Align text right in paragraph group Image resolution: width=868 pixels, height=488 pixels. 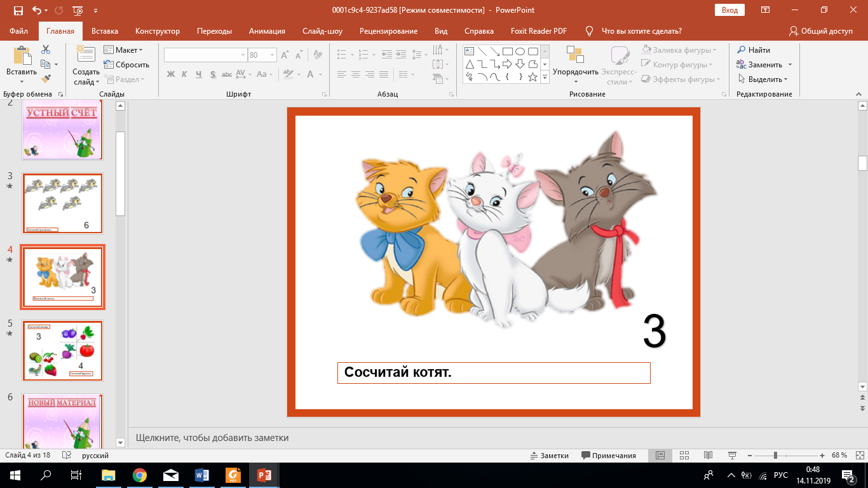tap(370, 74)
